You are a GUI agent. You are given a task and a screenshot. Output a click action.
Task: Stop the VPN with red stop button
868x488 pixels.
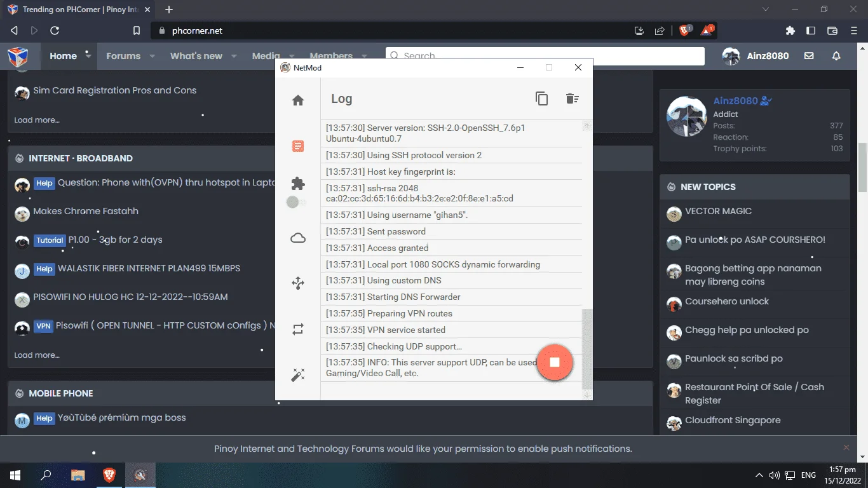tap(555, 362)
